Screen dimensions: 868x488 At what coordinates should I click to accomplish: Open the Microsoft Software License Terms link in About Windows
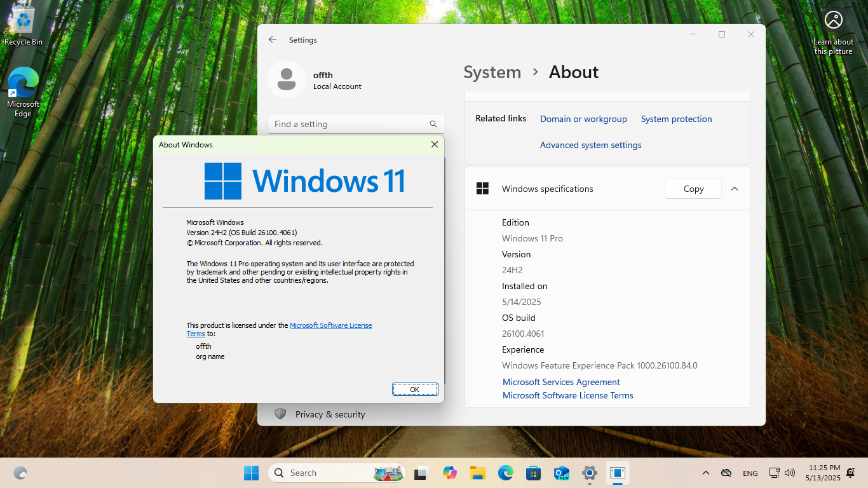331,325
